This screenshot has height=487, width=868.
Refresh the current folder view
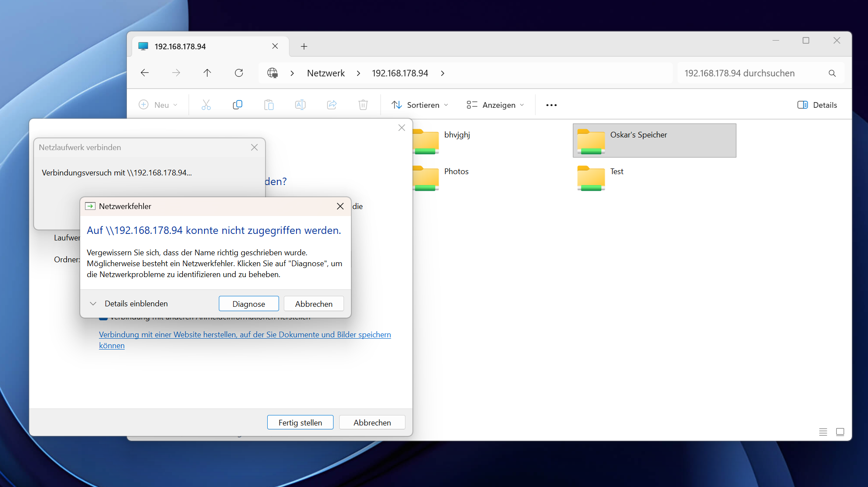[239, 73]
